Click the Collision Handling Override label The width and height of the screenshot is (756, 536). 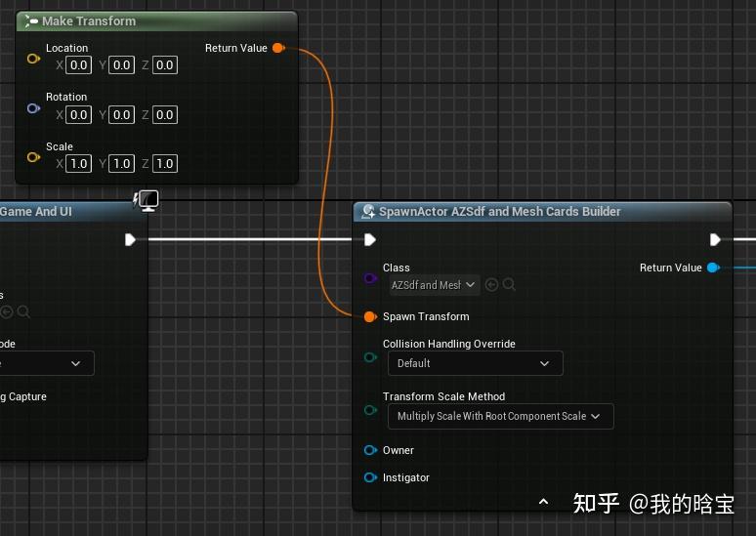pyautogui.click(x=449, y=344)
